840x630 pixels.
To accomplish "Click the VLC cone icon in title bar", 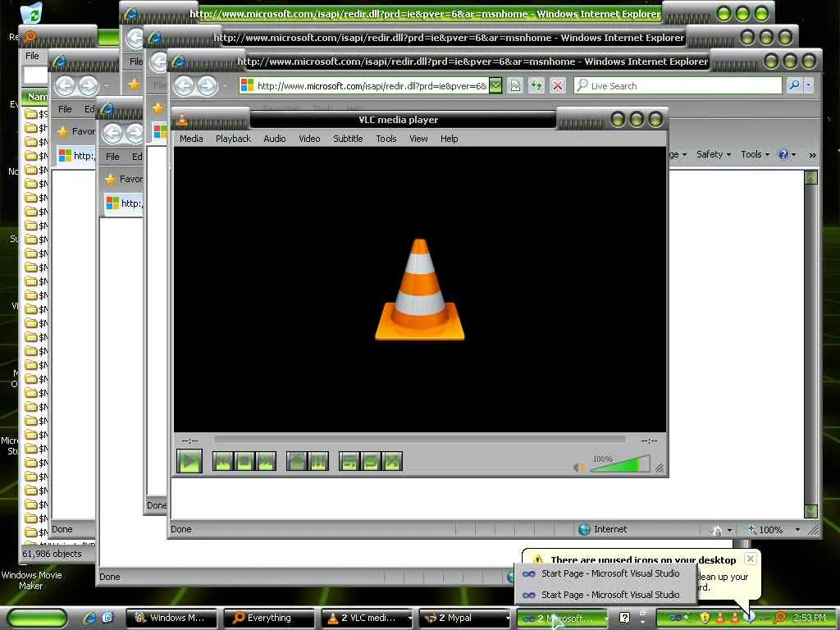I will (182, 120).
